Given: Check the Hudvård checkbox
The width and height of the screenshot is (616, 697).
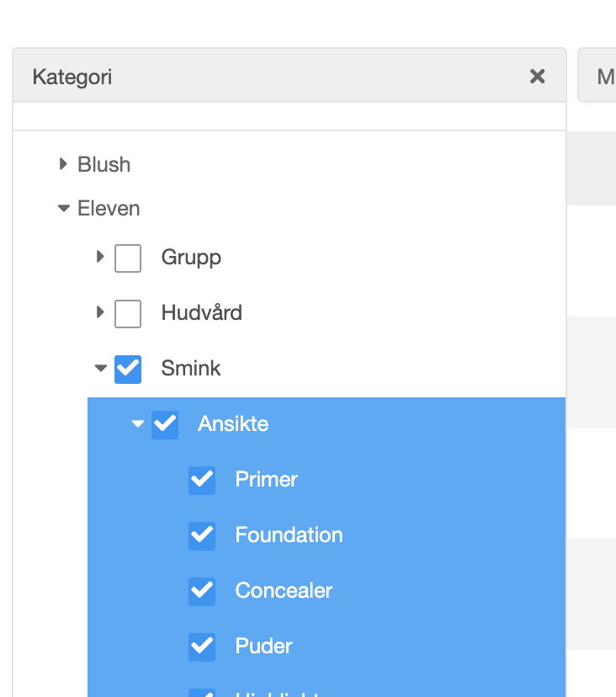Looking at the screenshot, I should pyautogui.click(x=128, y=313).
